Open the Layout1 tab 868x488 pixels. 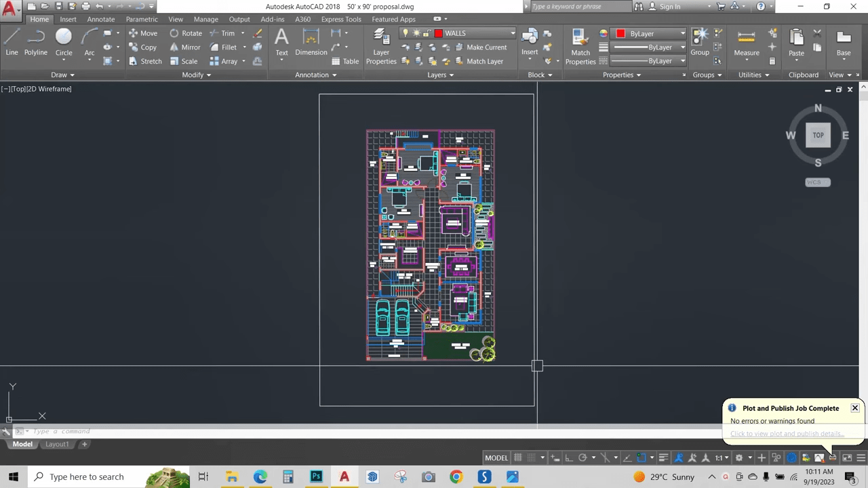(x=57, y=444)
